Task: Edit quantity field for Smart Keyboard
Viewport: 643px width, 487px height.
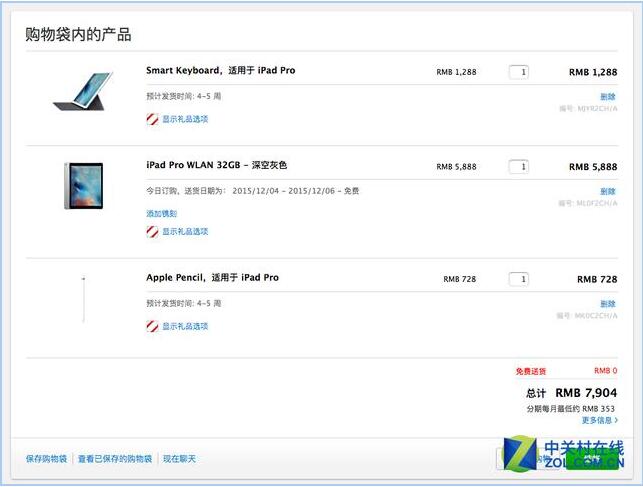Action: point(519,72)
